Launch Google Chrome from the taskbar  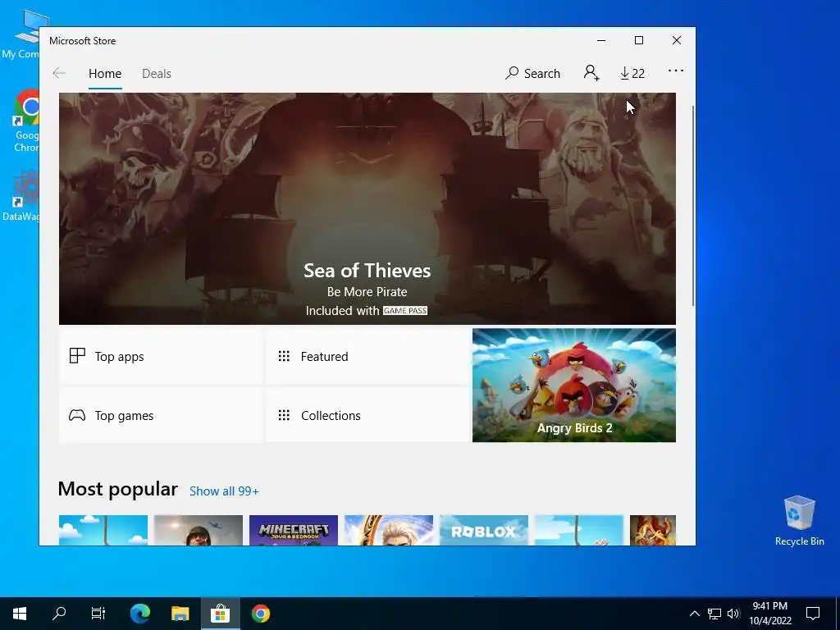[x=260, y=614]
